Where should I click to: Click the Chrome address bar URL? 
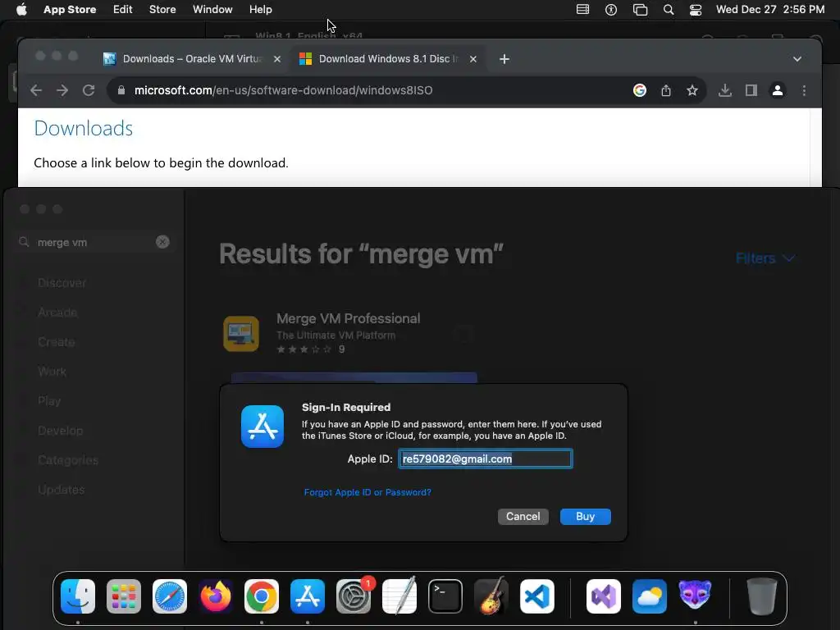pyautogui.click(x=283, y=90)
